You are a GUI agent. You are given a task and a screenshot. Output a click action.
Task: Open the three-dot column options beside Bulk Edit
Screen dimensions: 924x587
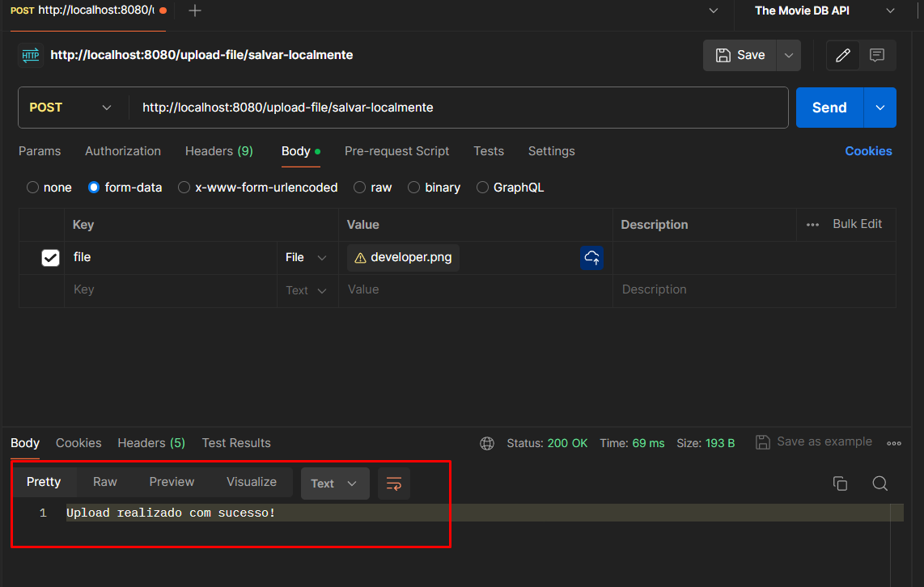click(812, 224)
